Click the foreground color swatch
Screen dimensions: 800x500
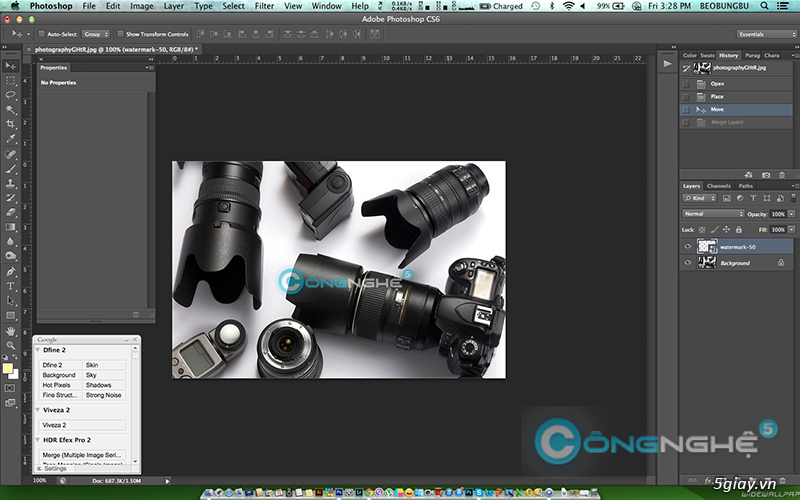[x=7, y=368]
